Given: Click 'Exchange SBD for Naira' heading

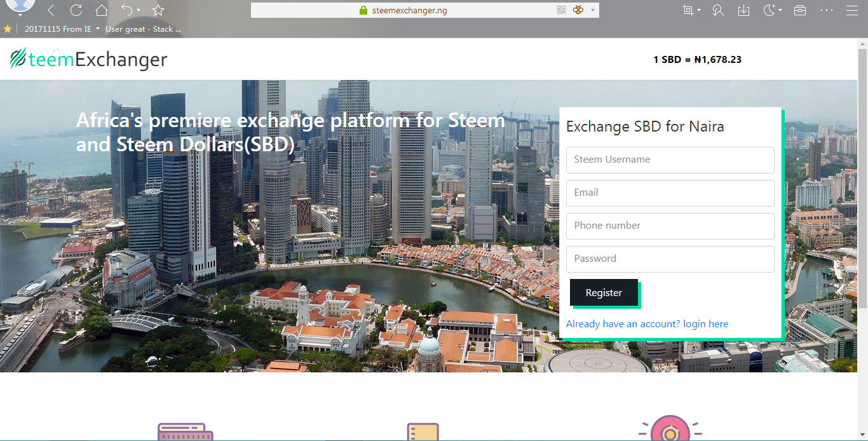Looking at the screenshot, I should pyautogui.click(x=645, y=126).
